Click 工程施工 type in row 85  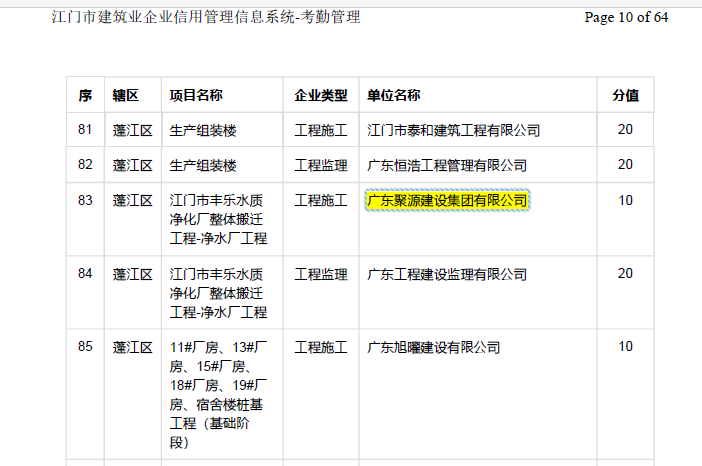(321, 347)
